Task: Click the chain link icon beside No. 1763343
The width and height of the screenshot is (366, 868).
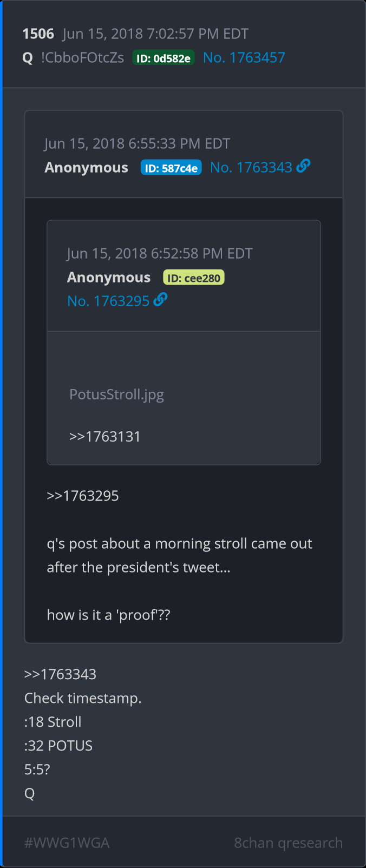Action: [x=304, y=166]
